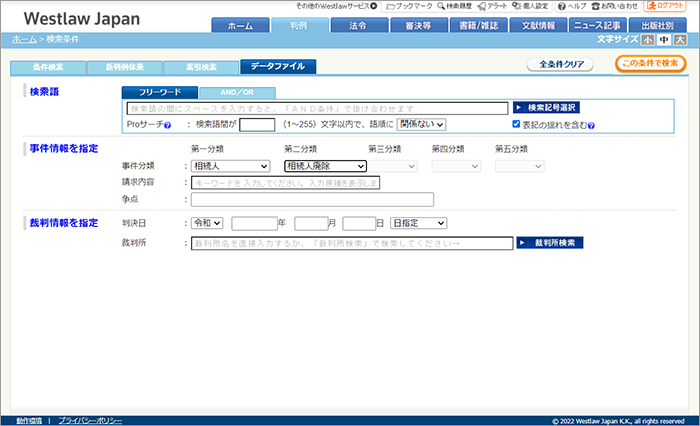Open 第一分類 dropdown showing 相続人
Image resolution: width=700 pixels, height=426 pixels.
pos(230,166)
